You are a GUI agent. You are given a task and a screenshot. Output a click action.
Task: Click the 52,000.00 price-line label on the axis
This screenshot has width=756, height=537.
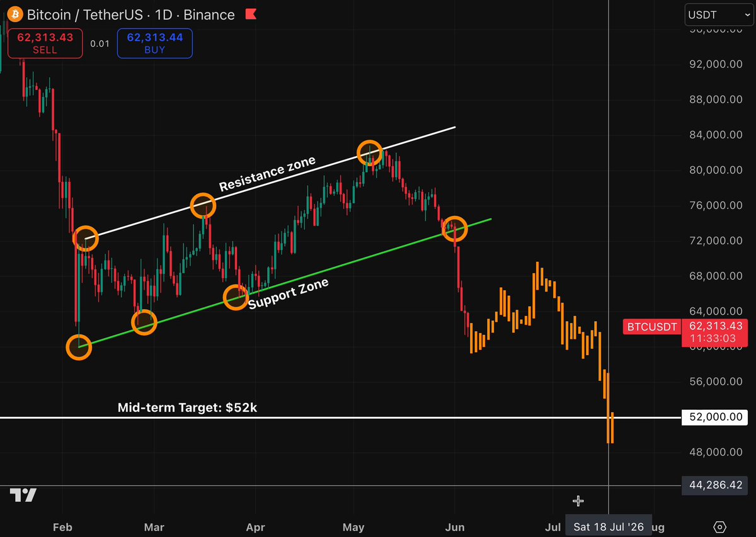point(716,417)
